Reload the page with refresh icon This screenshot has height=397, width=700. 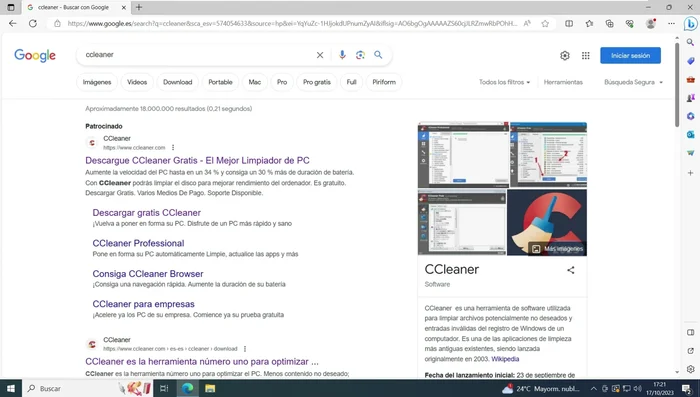(33, 24)
